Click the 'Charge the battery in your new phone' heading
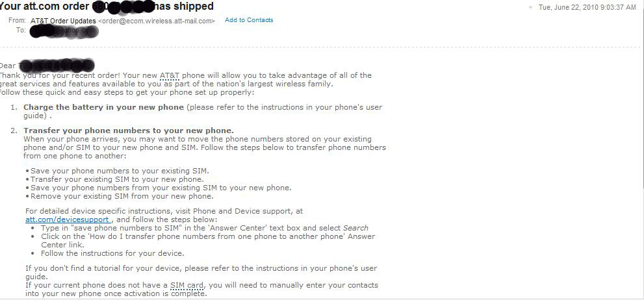 click(103, 107)
